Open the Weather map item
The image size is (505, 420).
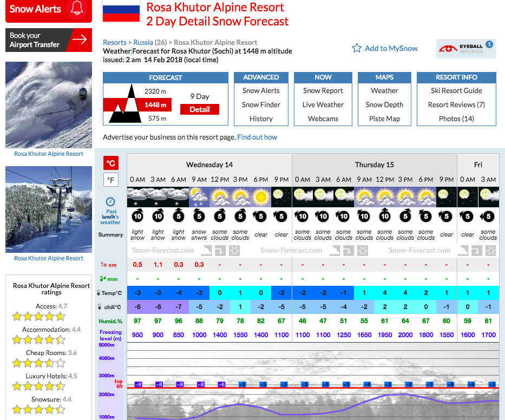(x=384, y=91)
